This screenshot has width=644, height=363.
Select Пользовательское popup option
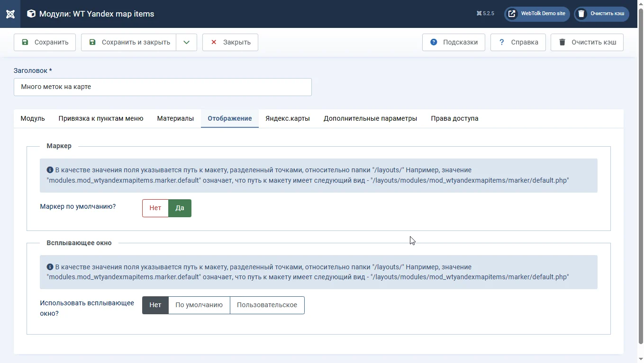[x=267, y=305]
